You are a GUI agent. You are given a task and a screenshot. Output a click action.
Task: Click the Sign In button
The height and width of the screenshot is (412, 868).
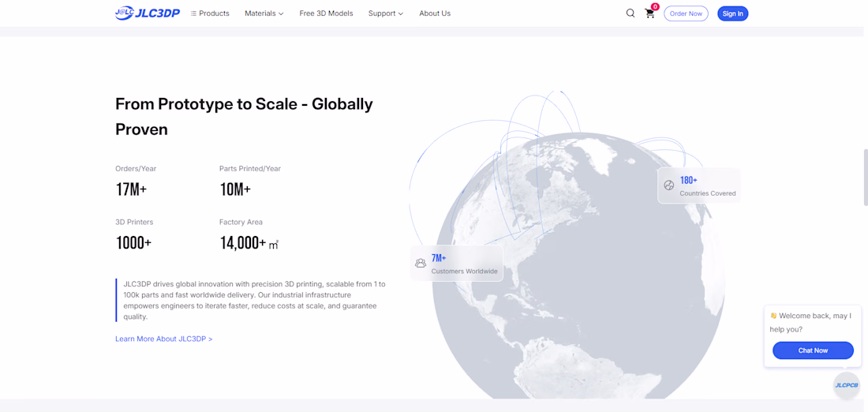732,13
